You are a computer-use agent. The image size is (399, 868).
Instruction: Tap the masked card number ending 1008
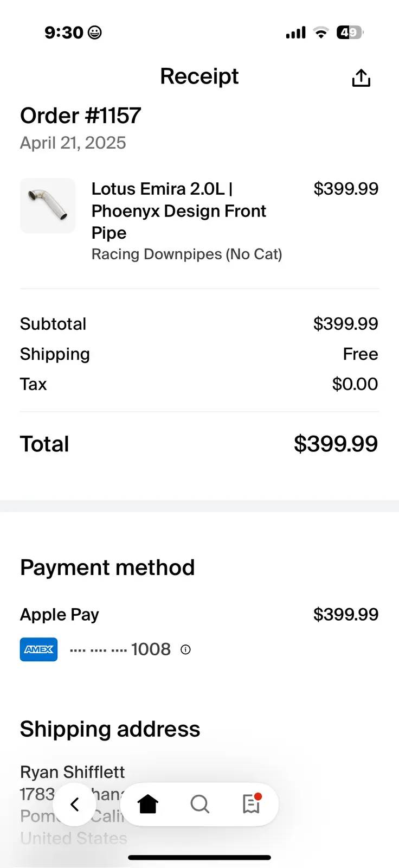click(120, 649)
